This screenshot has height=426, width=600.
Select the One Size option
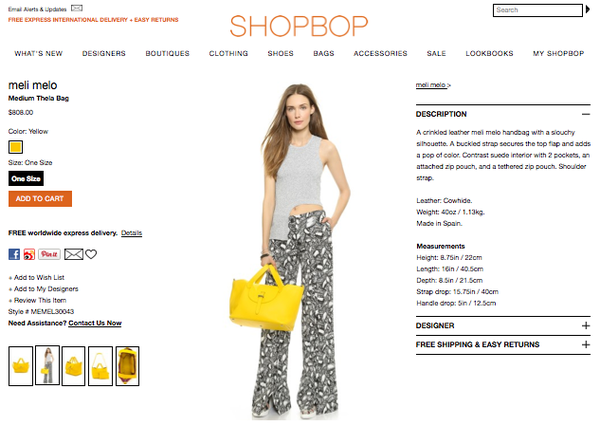pyautogui.click(x=26, y=178)
